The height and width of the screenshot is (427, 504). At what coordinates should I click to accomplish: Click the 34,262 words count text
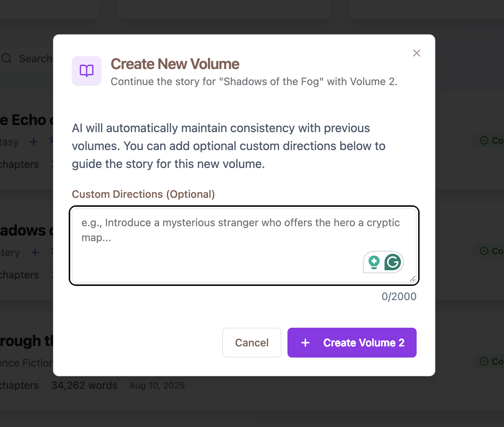coord(84,385)
